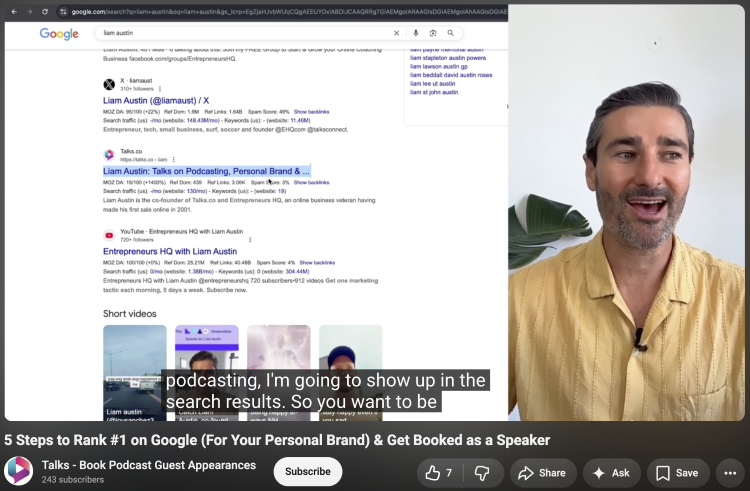Dislike the video with thumbs down

[482, 473]
